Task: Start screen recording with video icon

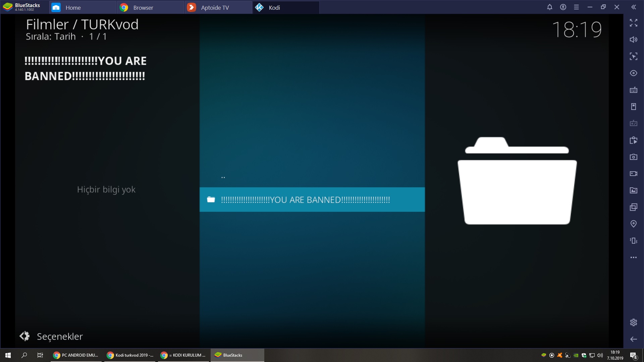Action: 634,174
